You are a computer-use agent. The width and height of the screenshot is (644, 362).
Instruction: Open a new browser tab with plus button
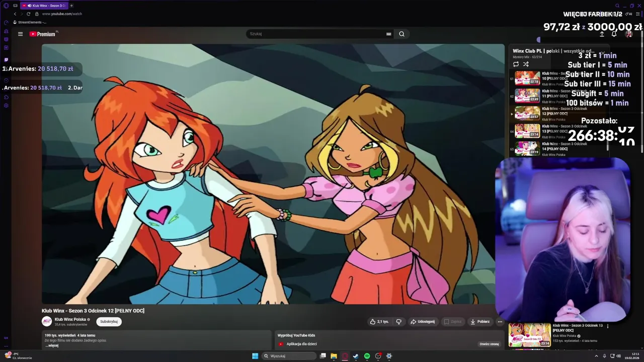(71, 6)
